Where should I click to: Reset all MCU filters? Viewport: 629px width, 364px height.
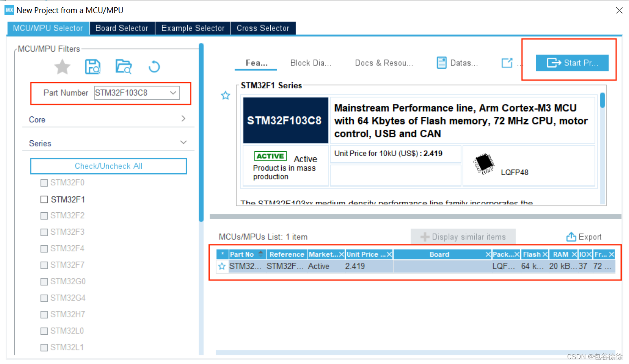[154, 67]
